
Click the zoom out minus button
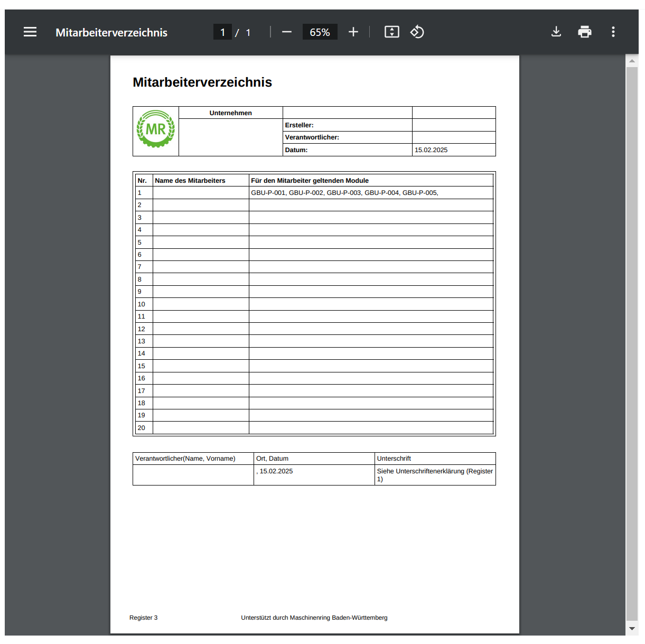(x=287, y=32)
